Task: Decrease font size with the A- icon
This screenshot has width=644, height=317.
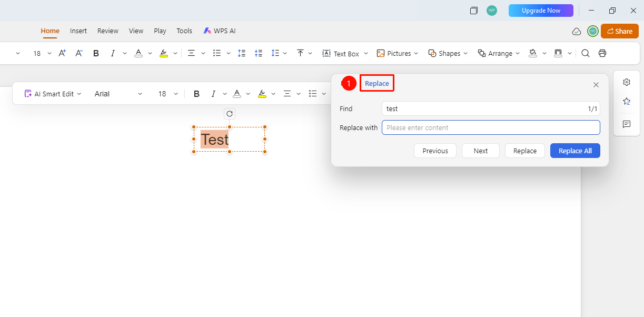Action: [x=79, y=53]
